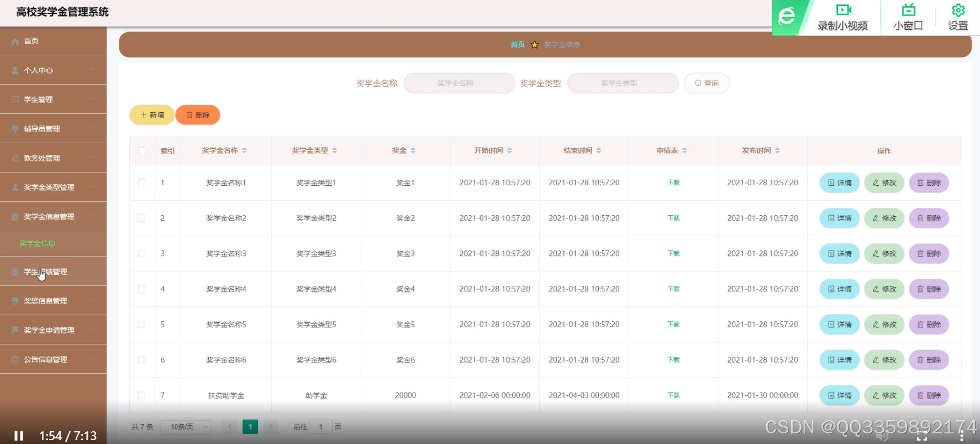
Task: Open 公告信息管理 sidebar menu
Action: pyautogui.click(x=53, y=359)
